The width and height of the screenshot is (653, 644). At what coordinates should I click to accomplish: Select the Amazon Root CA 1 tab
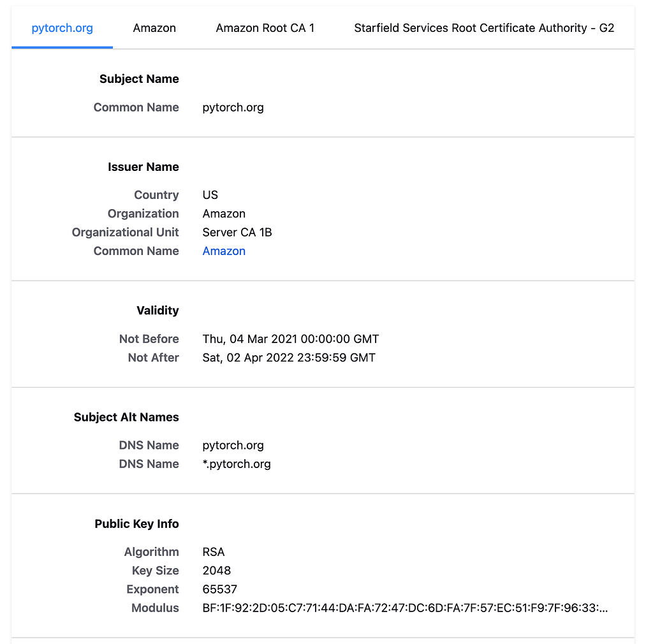265,28
